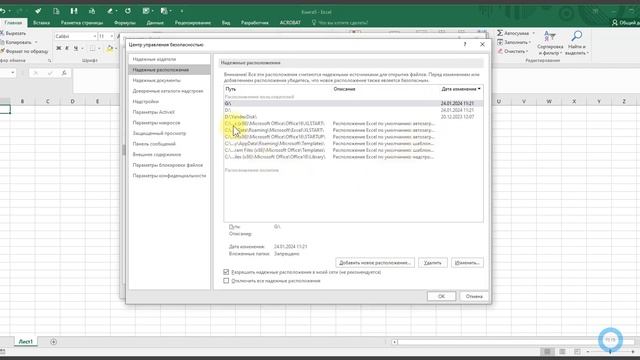Click the dialog help question mark

point(465,44)
